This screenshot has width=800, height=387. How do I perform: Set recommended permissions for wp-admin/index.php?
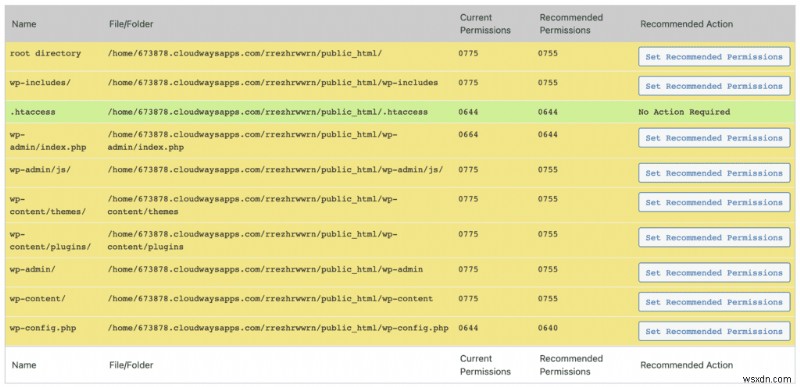(714, 138)
